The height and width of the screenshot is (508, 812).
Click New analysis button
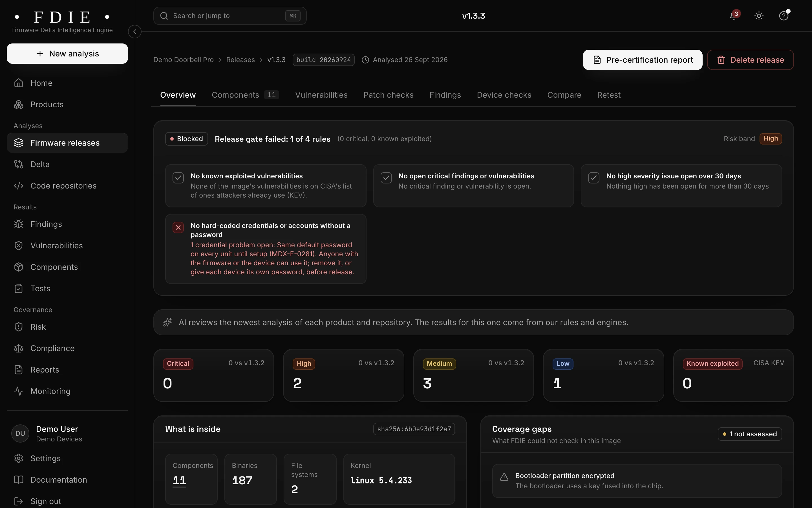click(67, 53)
